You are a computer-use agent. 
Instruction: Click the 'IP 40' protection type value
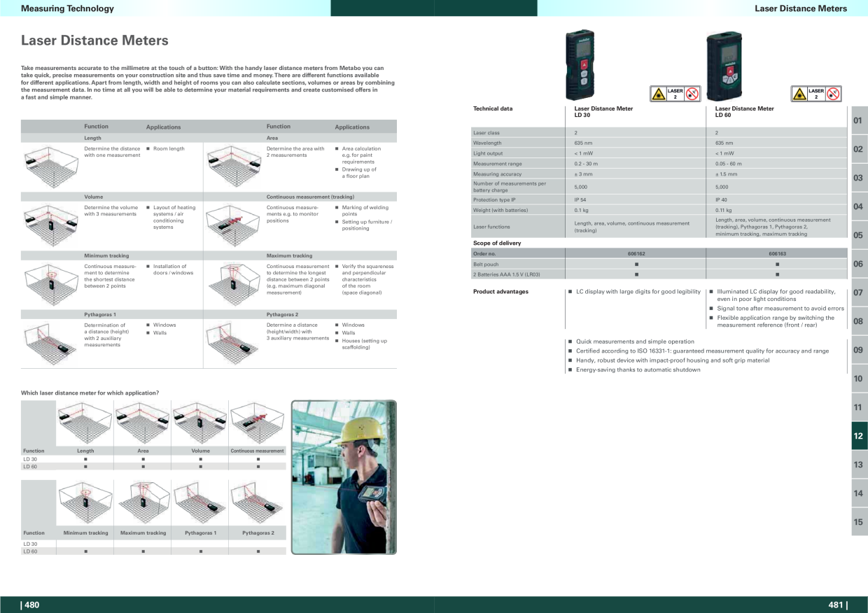[x=721, y=199]
